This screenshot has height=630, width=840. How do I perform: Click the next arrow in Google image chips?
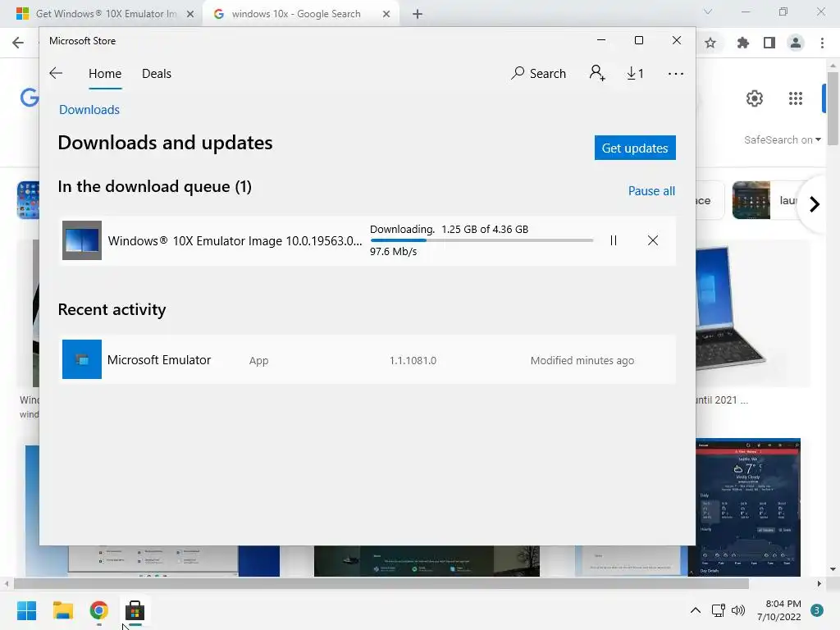pos(814,204)
